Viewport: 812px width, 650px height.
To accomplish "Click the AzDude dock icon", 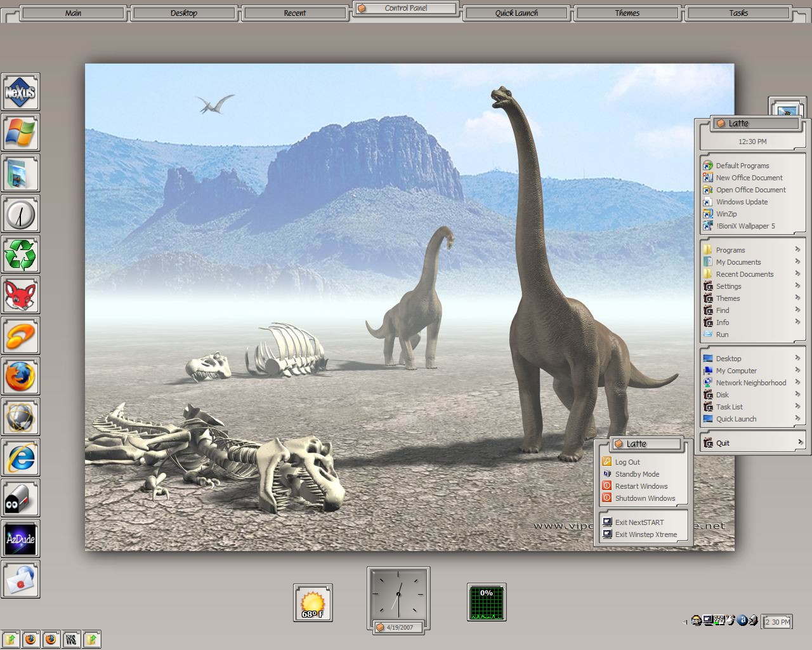I will click(20, 540).
